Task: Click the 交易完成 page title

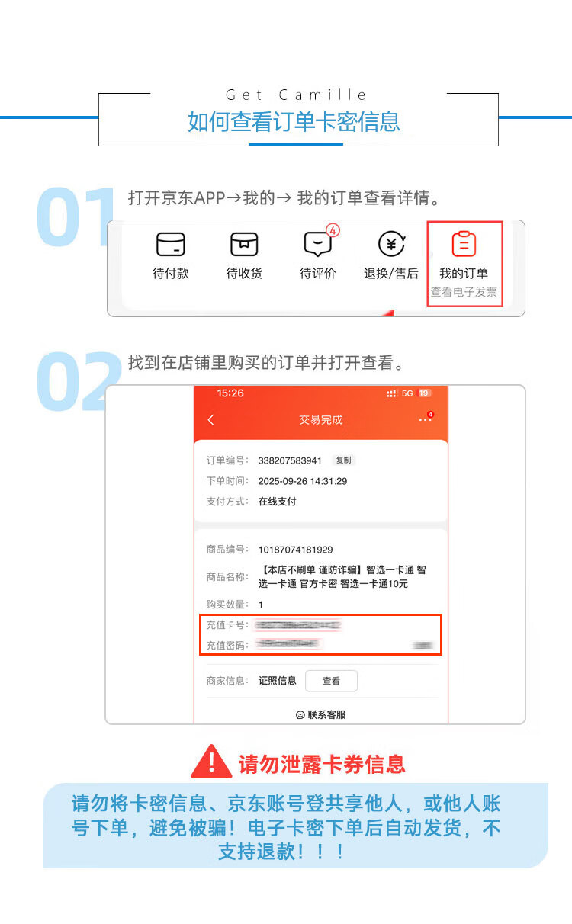Action: point(321,420)
